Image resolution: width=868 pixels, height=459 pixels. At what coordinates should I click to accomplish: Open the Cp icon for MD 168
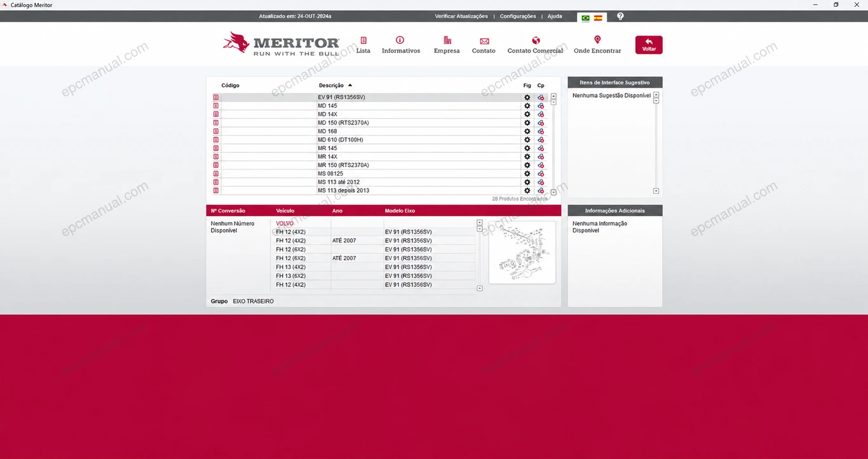[541, 131]
